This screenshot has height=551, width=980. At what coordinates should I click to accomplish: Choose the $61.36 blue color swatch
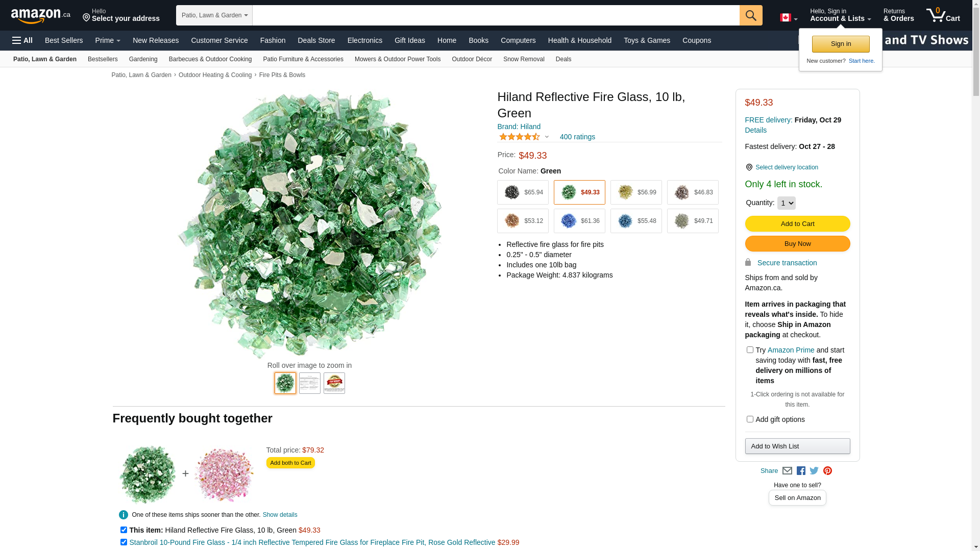579,221
